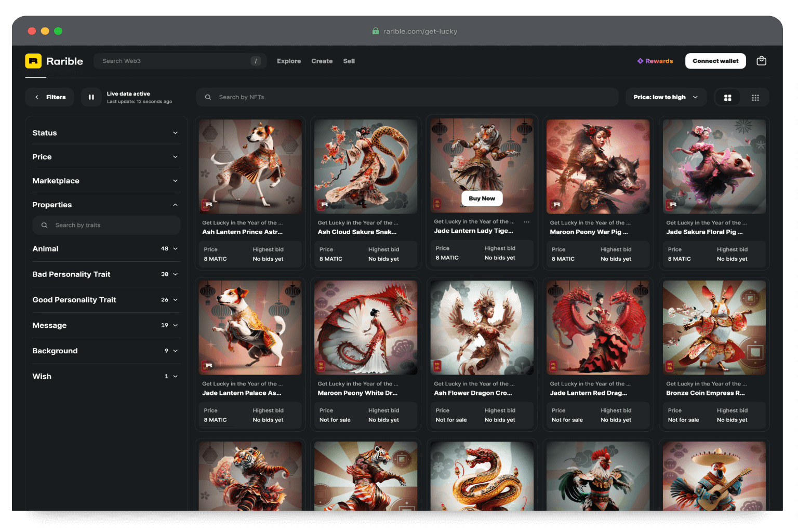Click the rarible.com/get-lucky address bar

(x=415, y=31)
